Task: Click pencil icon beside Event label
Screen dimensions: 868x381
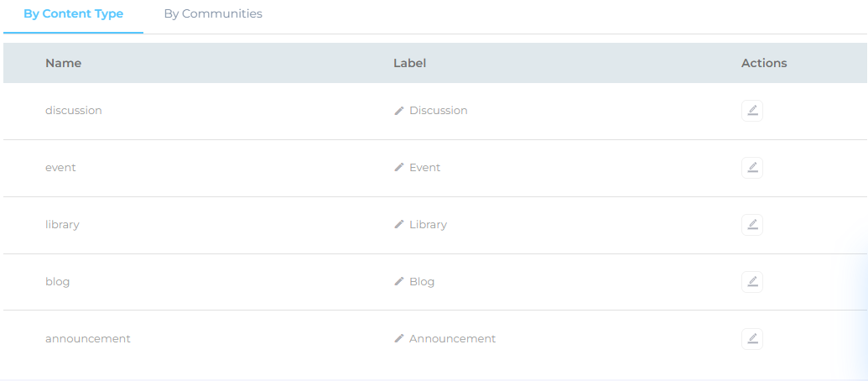Action: pyautogui.click(x=399, y=168)
